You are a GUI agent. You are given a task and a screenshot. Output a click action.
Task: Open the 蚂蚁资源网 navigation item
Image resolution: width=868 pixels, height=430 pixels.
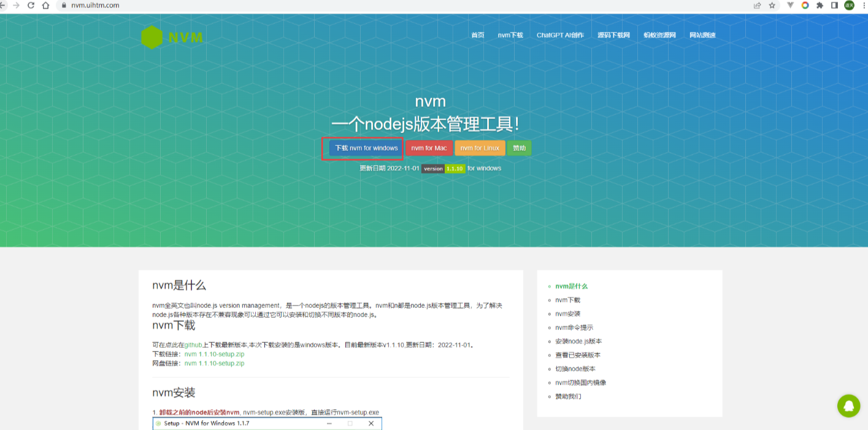[x=660, y=35]
